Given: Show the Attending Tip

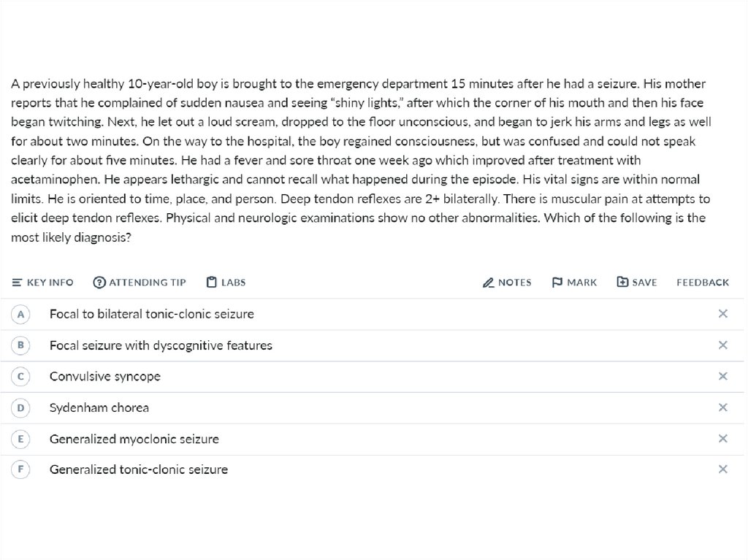Looking at the screenshot, I should point(140,283).
